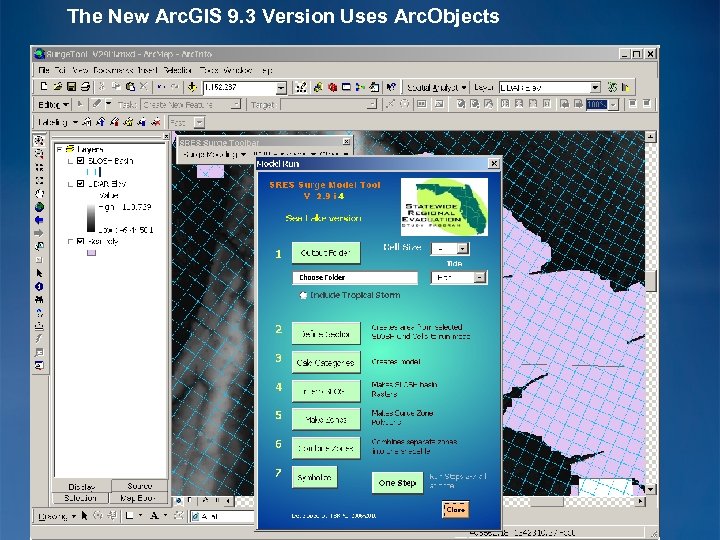Select the Select Elements arrow tool
720x540 pixels.
(39, 273)
